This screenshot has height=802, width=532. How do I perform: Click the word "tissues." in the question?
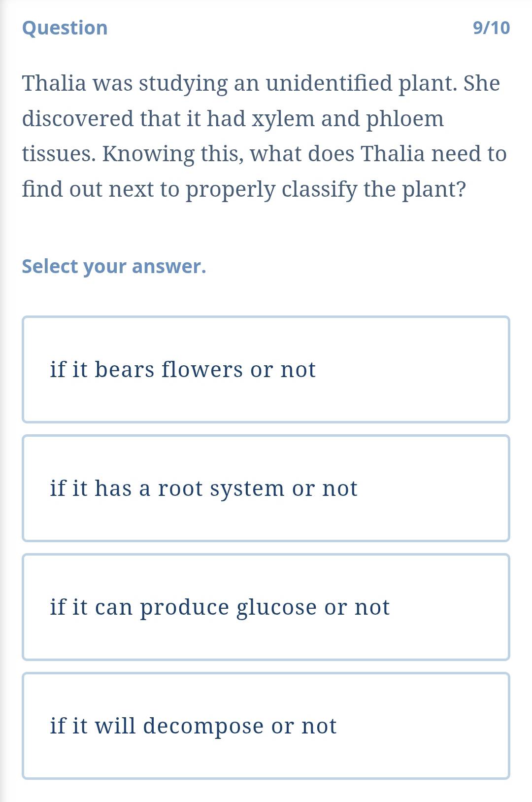tap(59, 154)
